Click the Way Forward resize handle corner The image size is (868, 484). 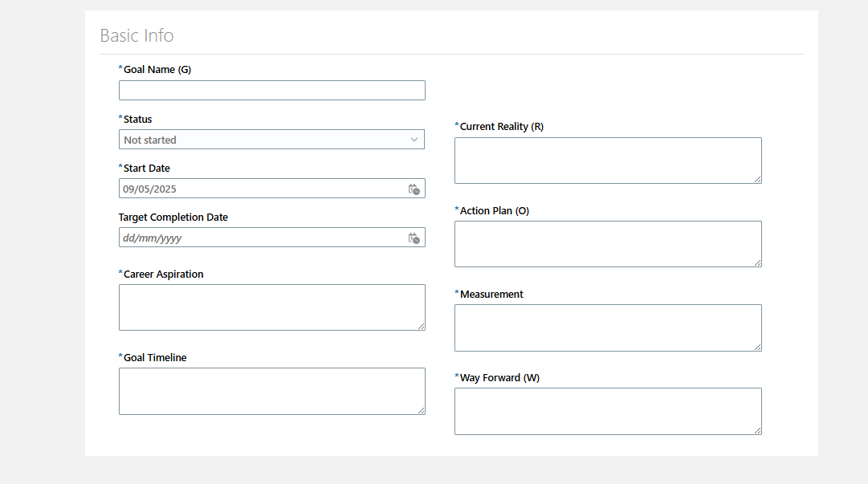tap(758, 430)
